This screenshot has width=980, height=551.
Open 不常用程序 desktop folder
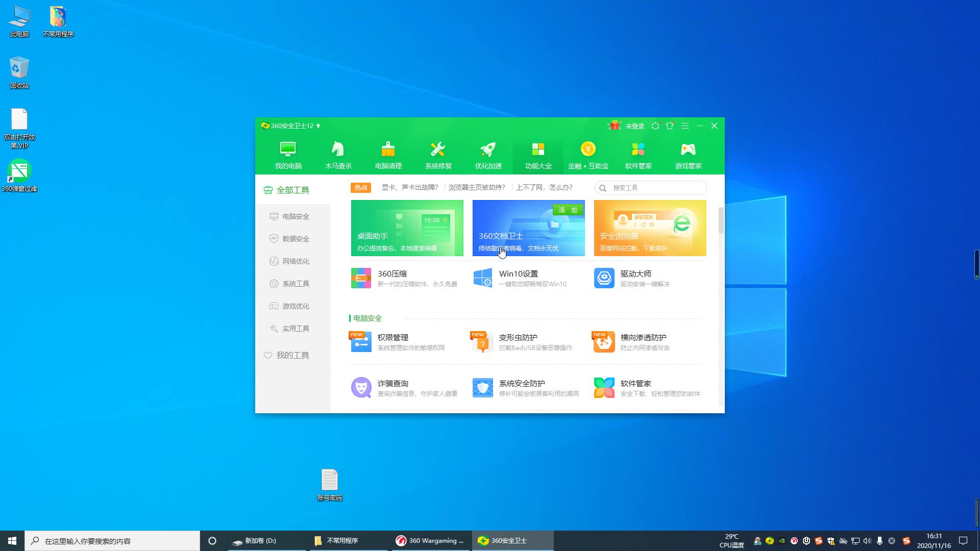pos(58,21)
